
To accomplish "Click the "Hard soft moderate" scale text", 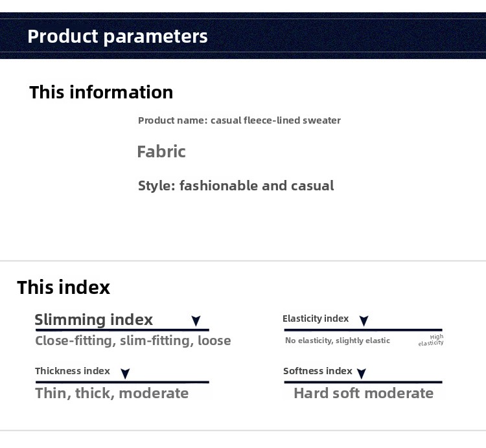I will pyautogui.click(x=364, y=394).
